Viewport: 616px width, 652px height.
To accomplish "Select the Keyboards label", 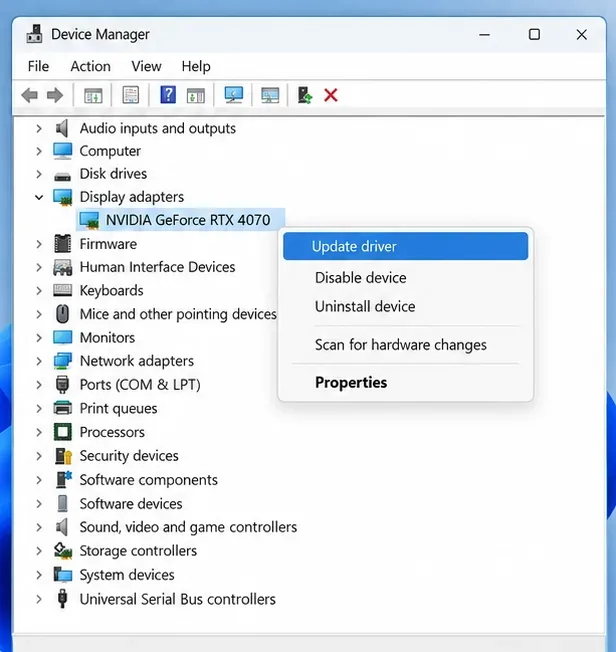I will click(111, 291).
